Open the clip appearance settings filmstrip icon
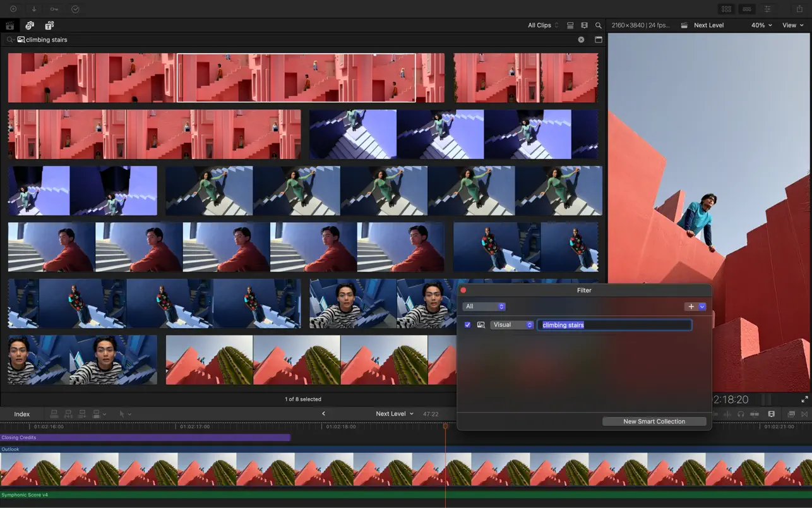This screenshot has width=812, height=508. tap(584, 25)
